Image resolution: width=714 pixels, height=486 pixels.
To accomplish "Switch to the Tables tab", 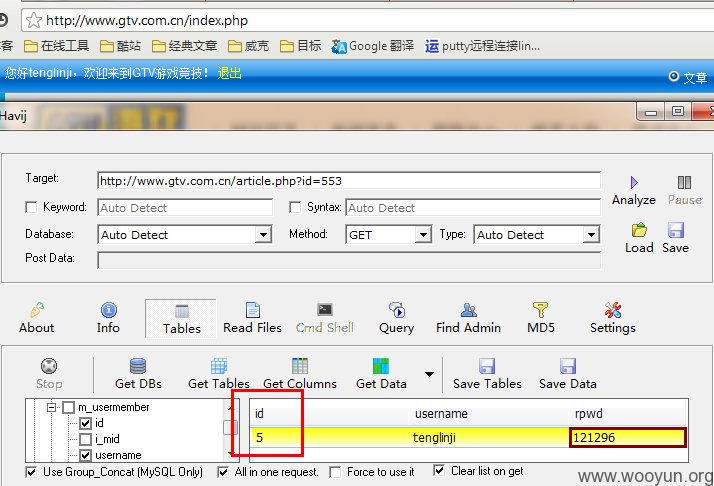I will [x=181, y=318].
